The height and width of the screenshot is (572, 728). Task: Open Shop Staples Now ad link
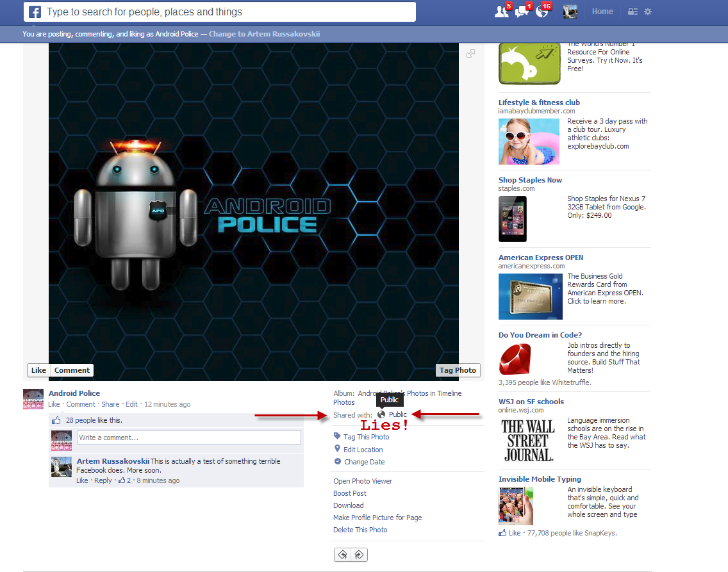click(530, 179)
